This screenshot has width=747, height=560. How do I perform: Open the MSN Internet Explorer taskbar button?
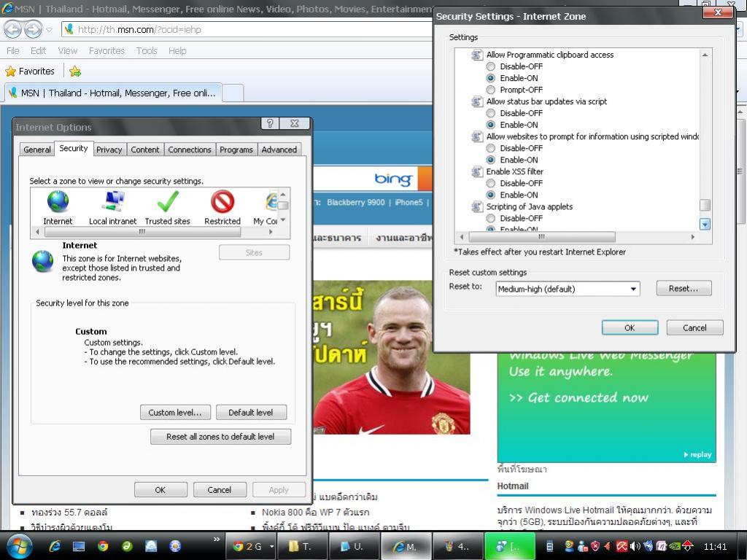tap(406, 546)
